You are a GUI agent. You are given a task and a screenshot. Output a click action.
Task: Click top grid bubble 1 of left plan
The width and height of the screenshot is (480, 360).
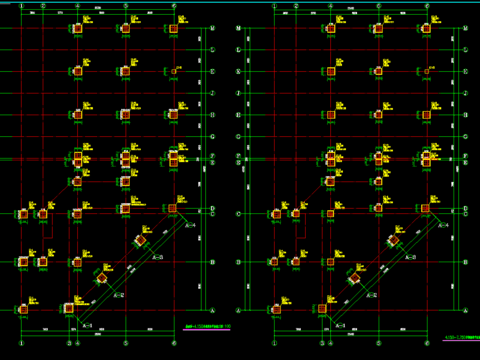(22, 6)
